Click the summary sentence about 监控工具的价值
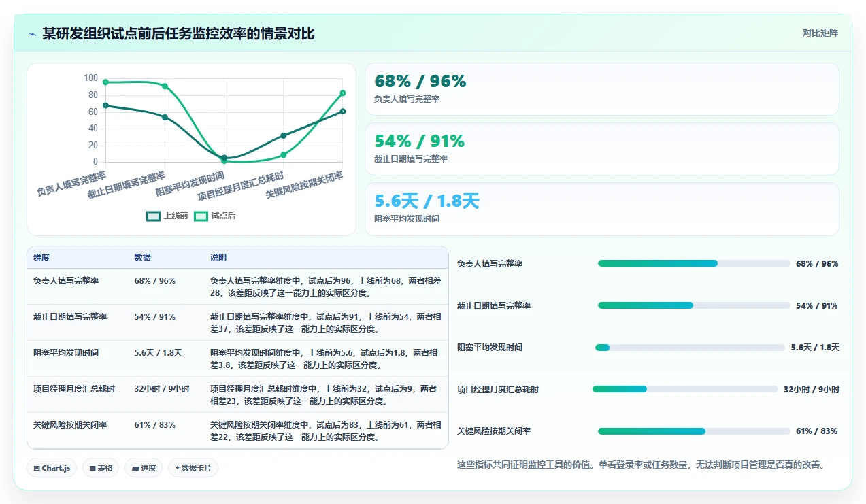The image size is (866, 504). (641, 465)
